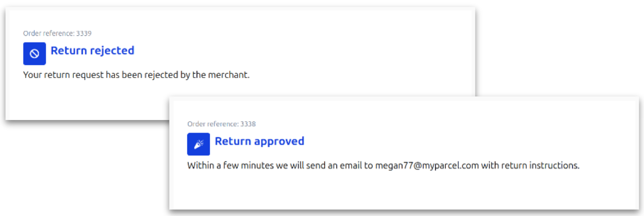Click the party popper approved icon
This screenshot has height=216, width=644.
(x=199, y=144)
